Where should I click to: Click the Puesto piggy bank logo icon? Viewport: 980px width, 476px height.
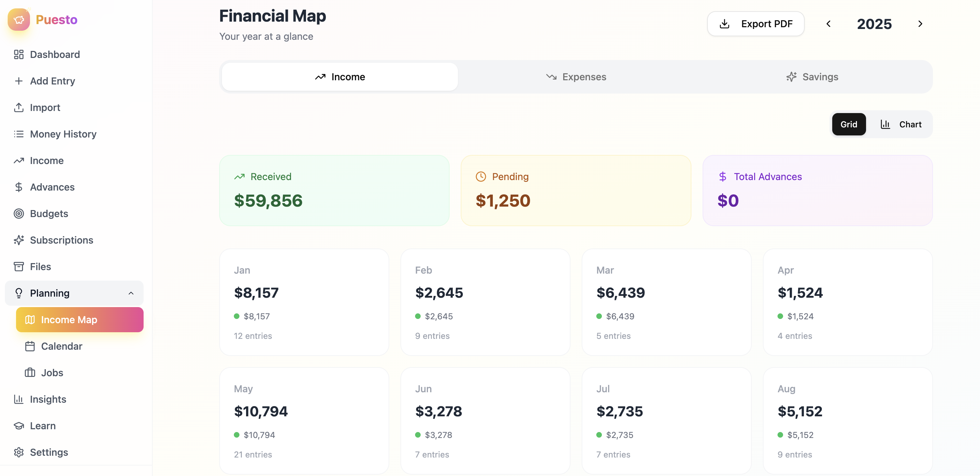[18, 20]
